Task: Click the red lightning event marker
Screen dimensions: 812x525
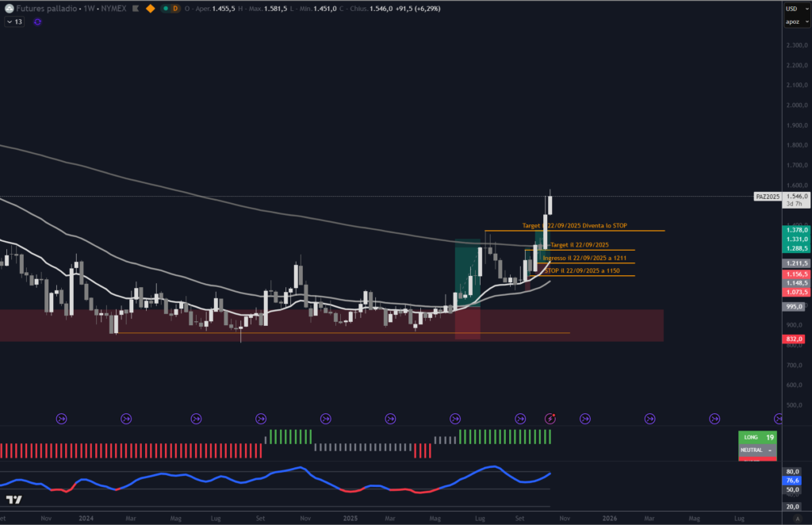Action: pyautogui.click(x=552, y=418)
